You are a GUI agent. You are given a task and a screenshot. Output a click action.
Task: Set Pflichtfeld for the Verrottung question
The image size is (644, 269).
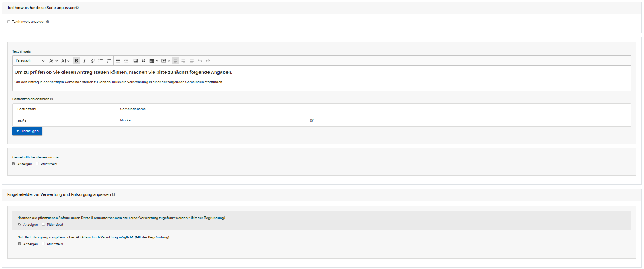coord(43,244)
